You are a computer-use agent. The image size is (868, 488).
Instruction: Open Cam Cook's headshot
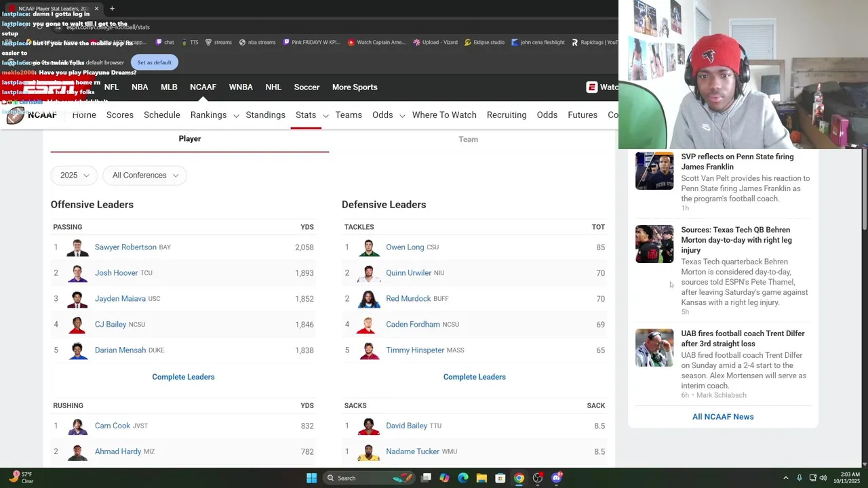click(x=78, y=426)
